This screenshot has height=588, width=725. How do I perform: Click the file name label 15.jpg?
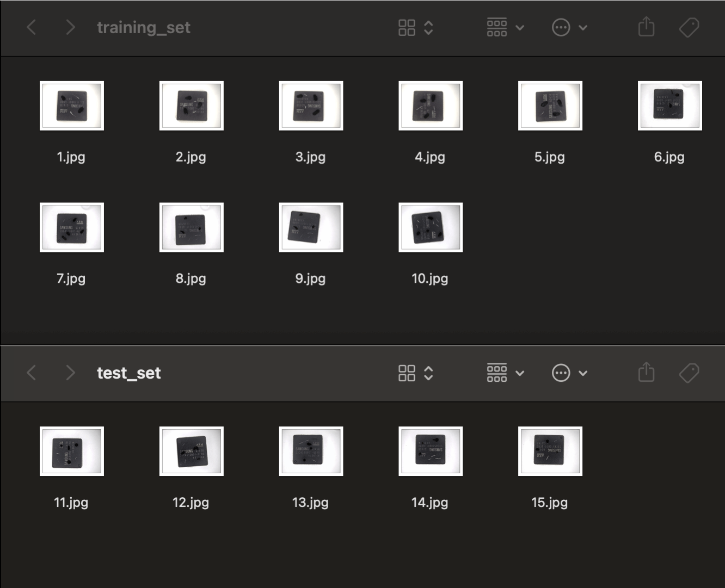(550, 503)
